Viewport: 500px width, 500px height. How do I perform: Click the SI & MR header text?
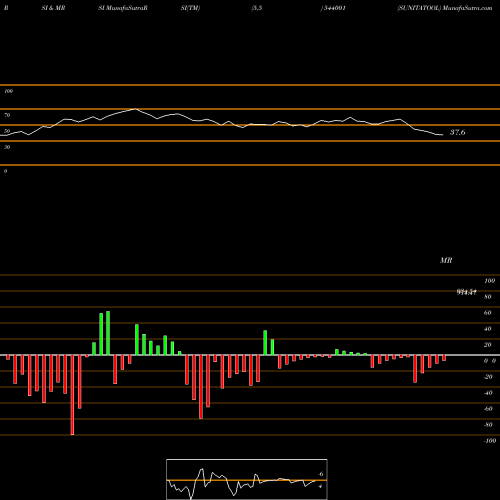pyautogui.click(x=53, y=8)
